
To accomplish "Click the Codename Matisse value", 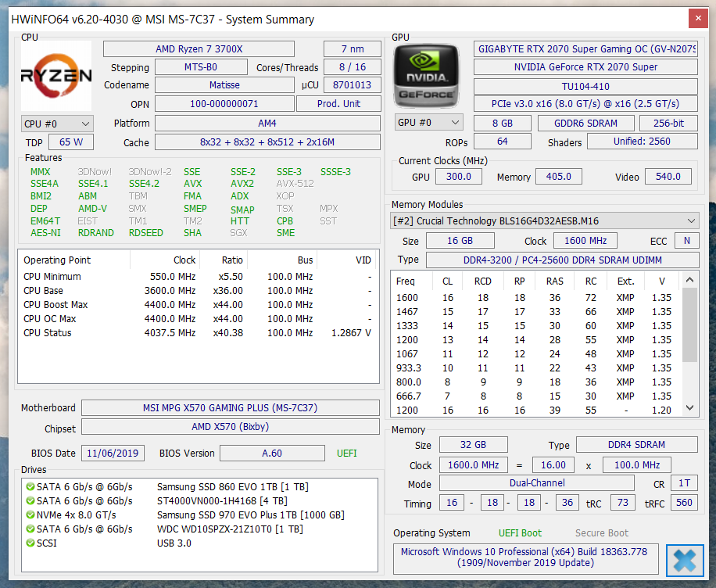I will pyautogui.click(x=224, y=85).
